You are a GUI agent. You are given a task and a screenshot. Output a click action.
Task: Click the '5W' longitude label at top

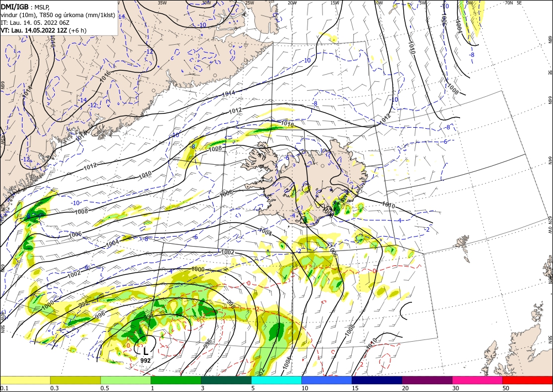pyautogui.click(x=422, y=3)
